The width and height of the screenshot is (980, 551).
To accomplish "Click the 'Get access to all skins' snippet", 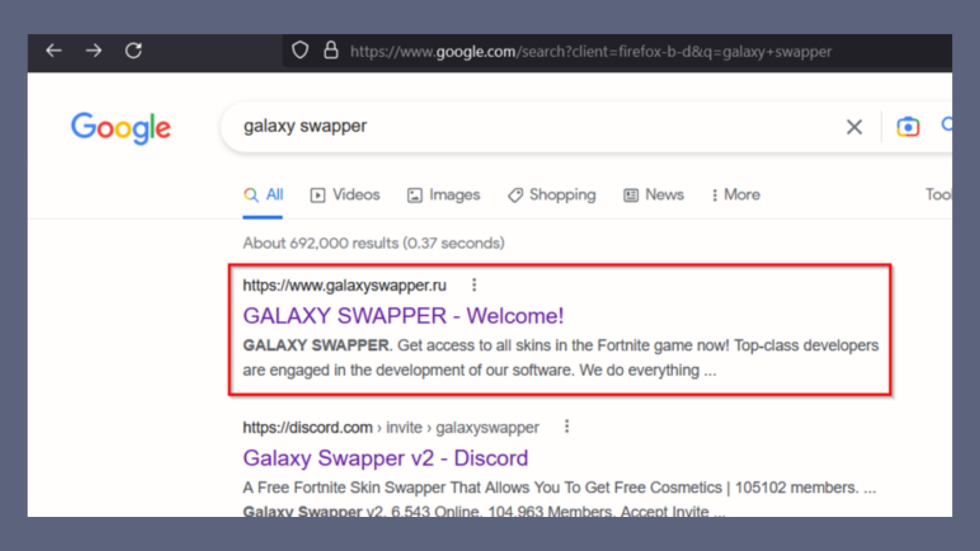I will [x=561, y=358].
